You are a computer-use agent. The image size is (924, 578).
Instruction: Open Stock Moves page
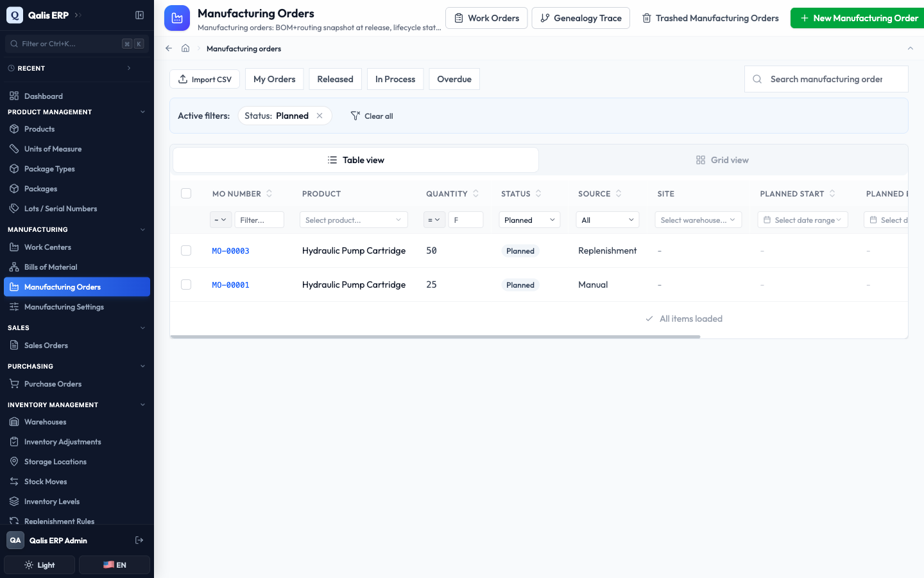pyautogui.click(x=77, y=482)
